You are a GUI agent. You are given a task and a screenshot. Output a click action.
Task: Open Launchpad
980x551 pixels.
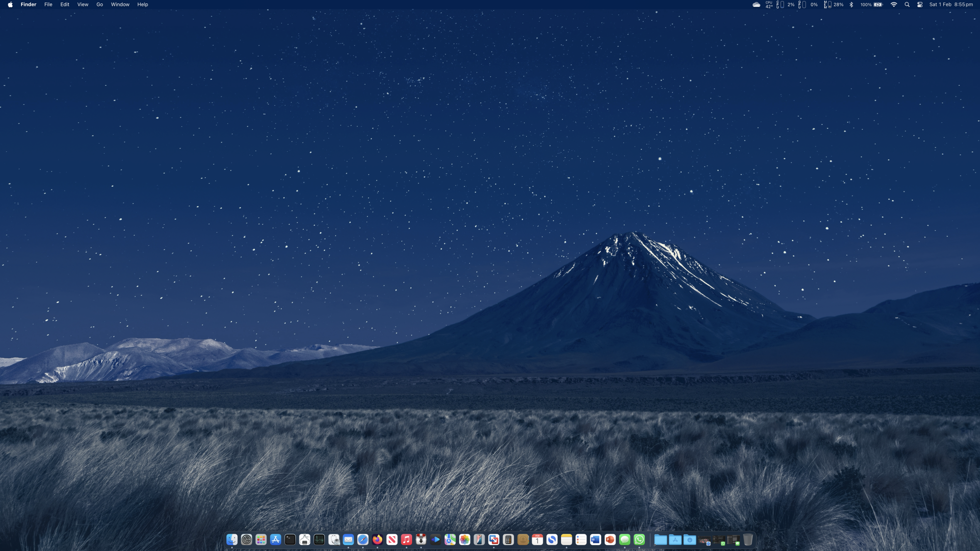coord(261,540)
